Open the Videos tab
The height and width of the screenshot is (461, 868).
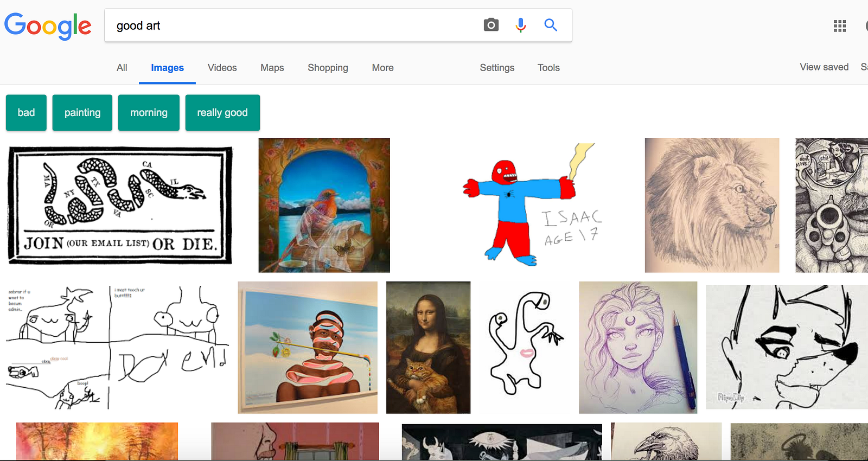coord(222,68)
